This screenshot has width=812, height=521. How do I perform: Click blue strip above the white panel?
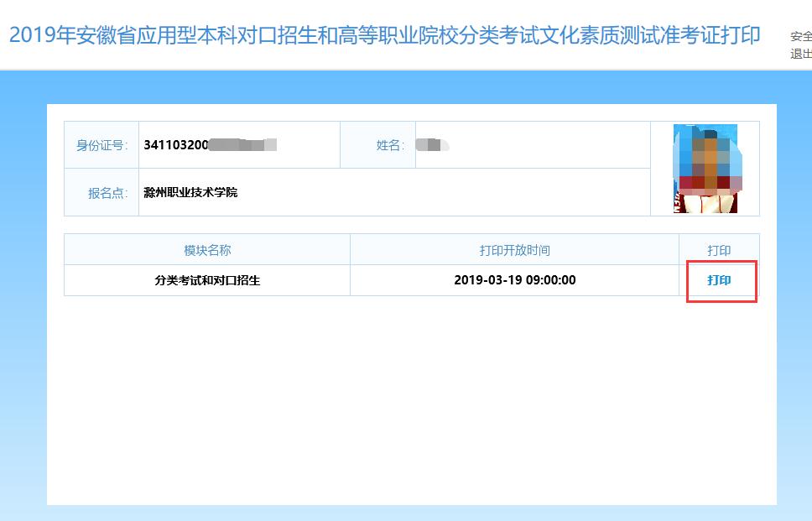pos(411,87)
